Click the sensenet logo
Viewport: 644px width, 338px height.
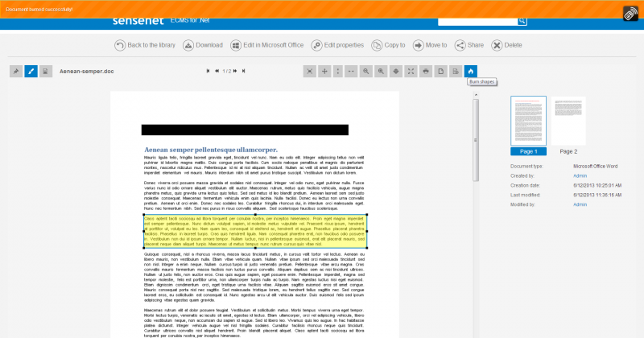point(138,22)
